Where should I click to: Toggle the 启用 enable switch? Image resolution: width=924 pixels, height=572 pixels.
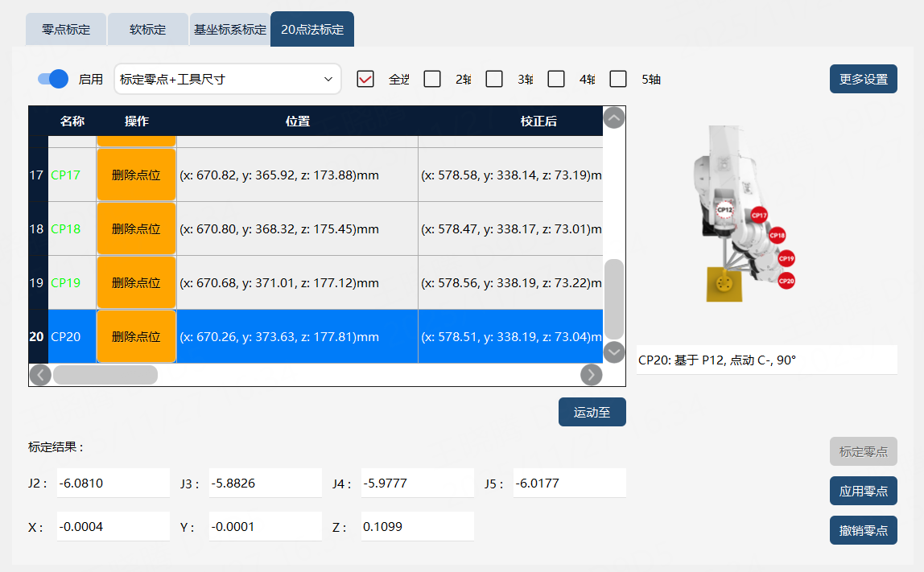[53, 79]
